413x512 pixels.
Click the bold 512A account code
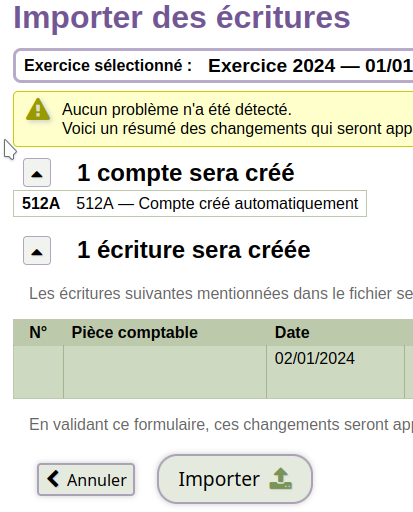point(41,203)
